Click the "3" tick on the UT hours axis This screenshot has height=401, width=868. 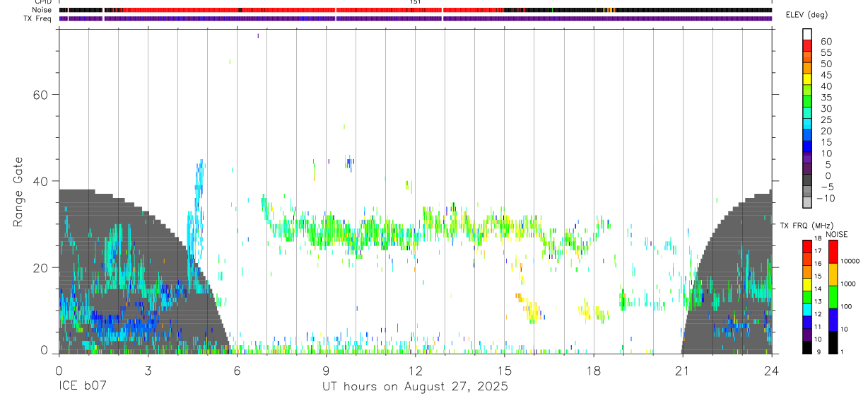148,370
